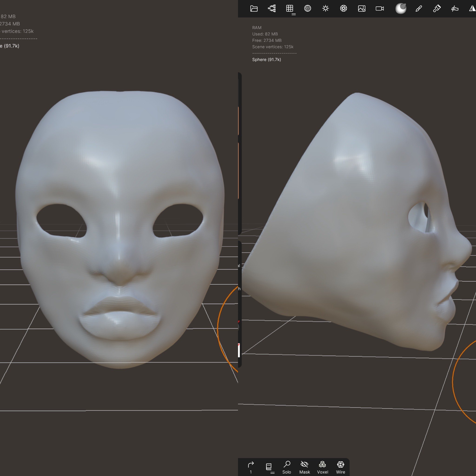Click the Used: 82 MB stat

pyautogui.click(x=265, y=34)
